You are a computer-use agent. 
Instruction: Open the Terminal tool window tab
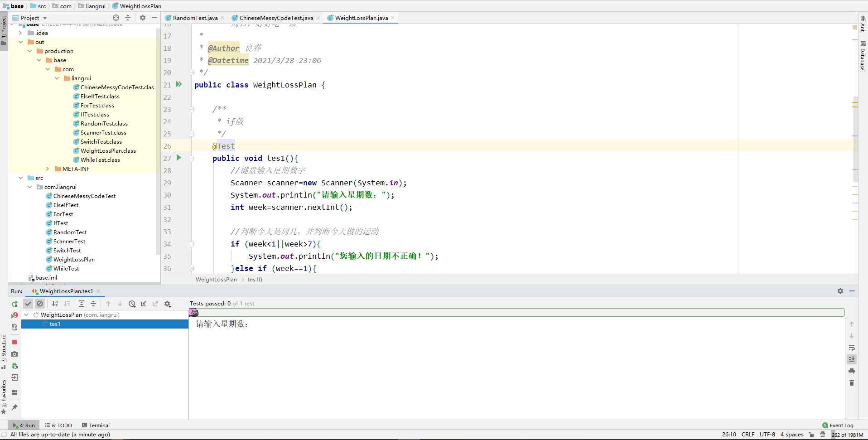pos(96,425)
